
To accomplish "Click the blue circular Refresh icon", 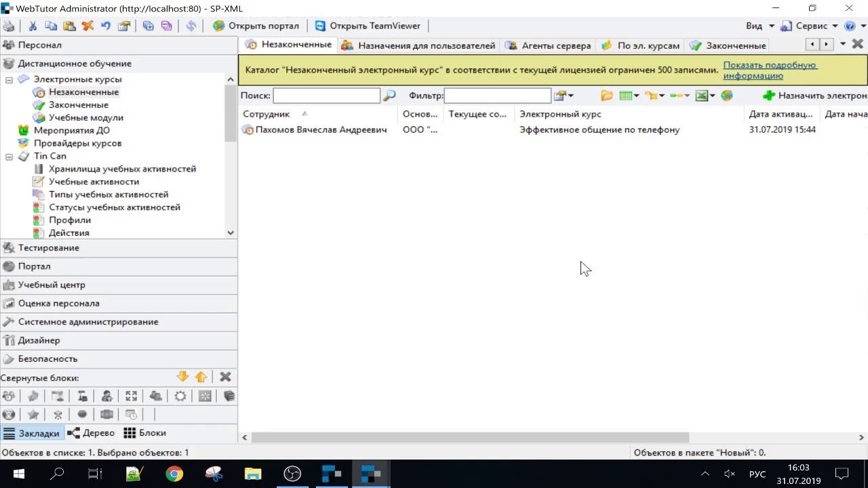I will pos(191,26).
